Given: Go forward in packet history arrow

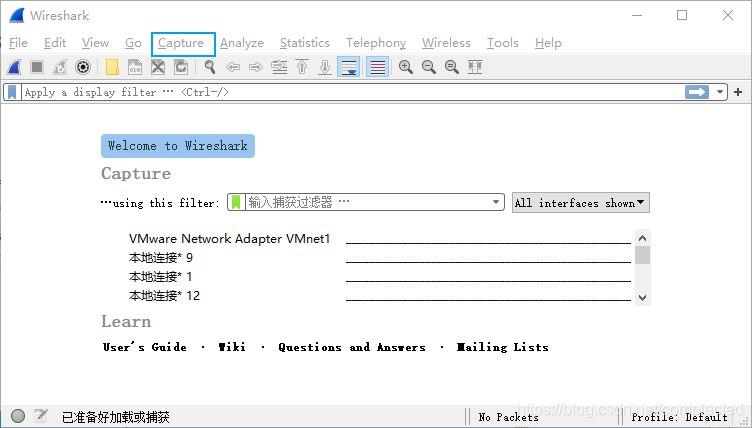Looking at the screenshot, I should coord(256,67).
